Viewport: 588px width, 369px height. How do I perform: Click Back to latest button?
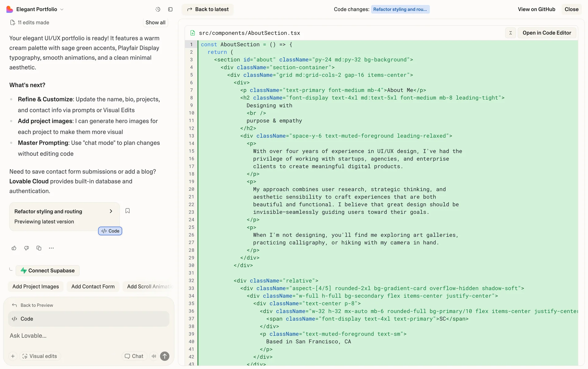(x=208, y=9)
